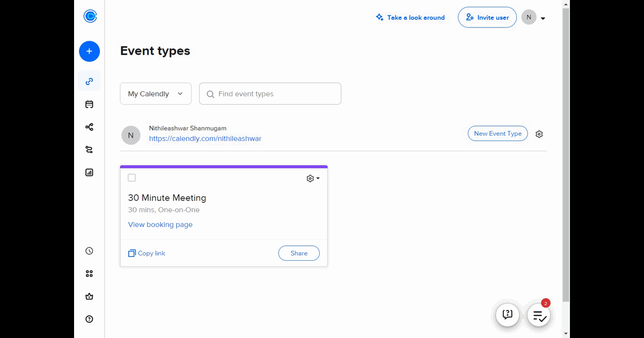Open the Scheduled events calendar icon
This screenshot has width=644, height=338.
click(x=89, y=105)
